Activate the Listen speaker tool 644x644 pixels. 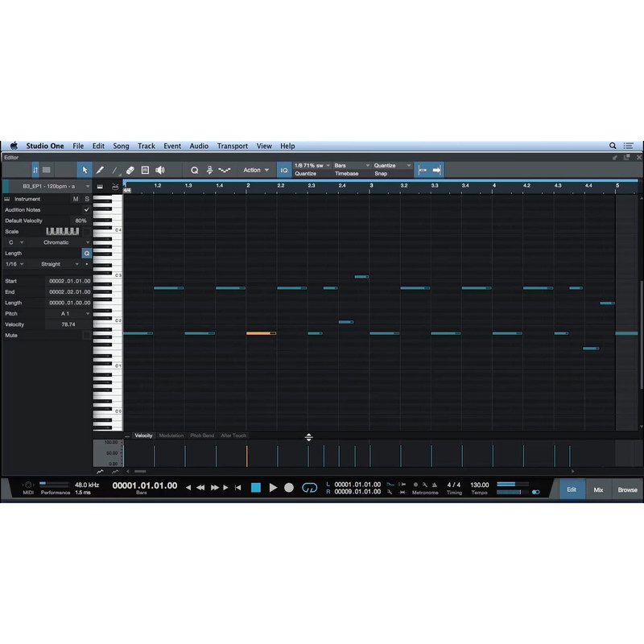click(x=159, y=170)
